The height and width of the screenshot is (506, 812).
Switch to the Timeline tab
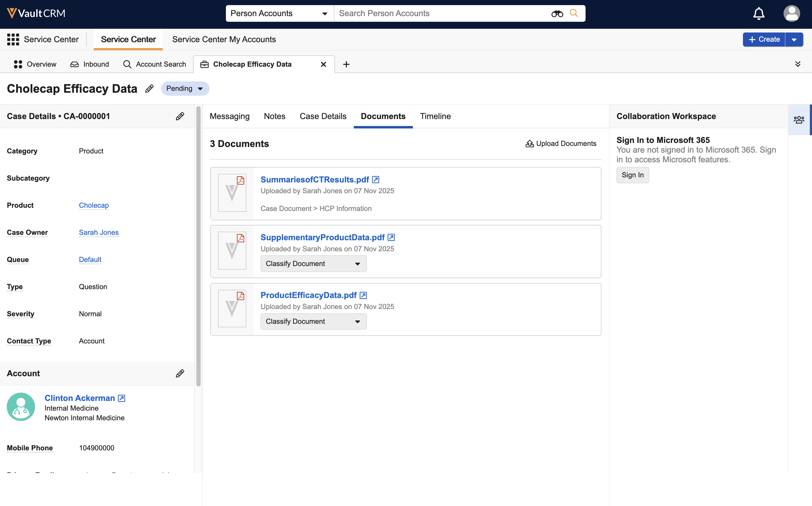coord(435,116)
